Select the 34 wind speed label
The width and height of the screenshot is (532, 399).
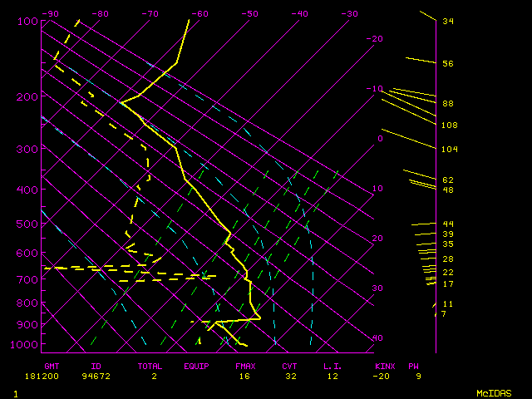[447, 21]
